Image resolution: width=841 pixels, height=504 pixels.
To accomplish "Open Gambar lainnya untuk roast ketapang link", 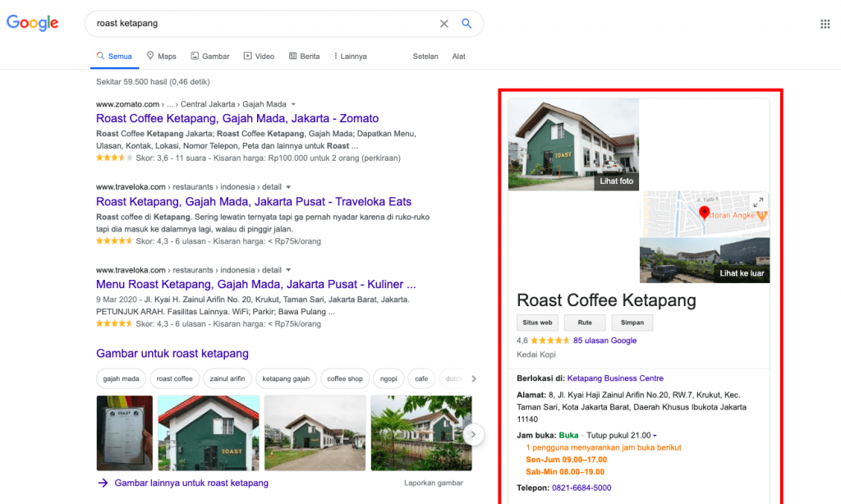I will point(191,483).
